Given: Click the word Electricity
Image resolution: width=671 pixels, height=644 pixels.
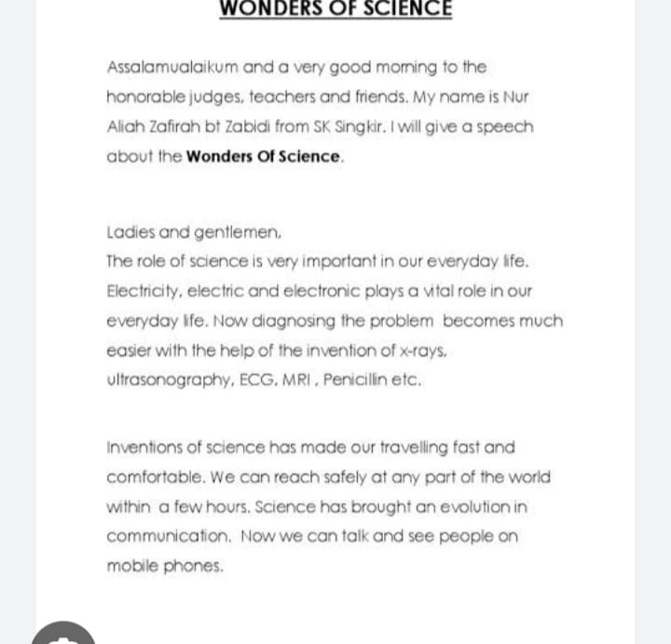Looking at the screenshot, I should (142, 292).
